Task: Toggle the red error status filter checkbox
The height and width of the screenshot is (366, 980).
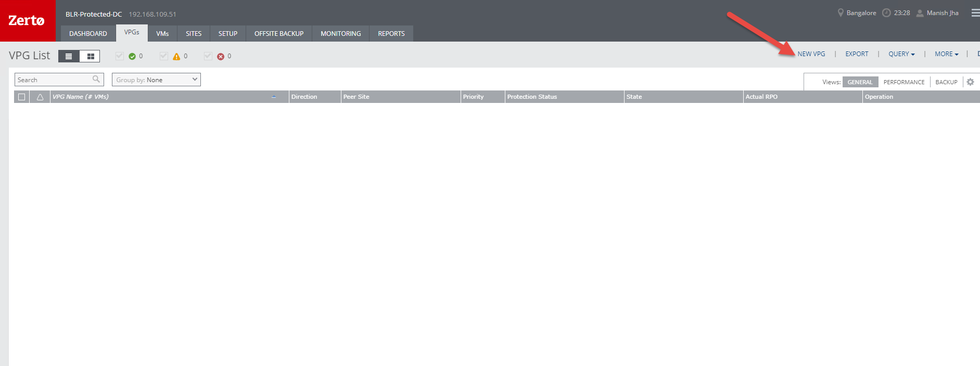Action: [208, 56]
